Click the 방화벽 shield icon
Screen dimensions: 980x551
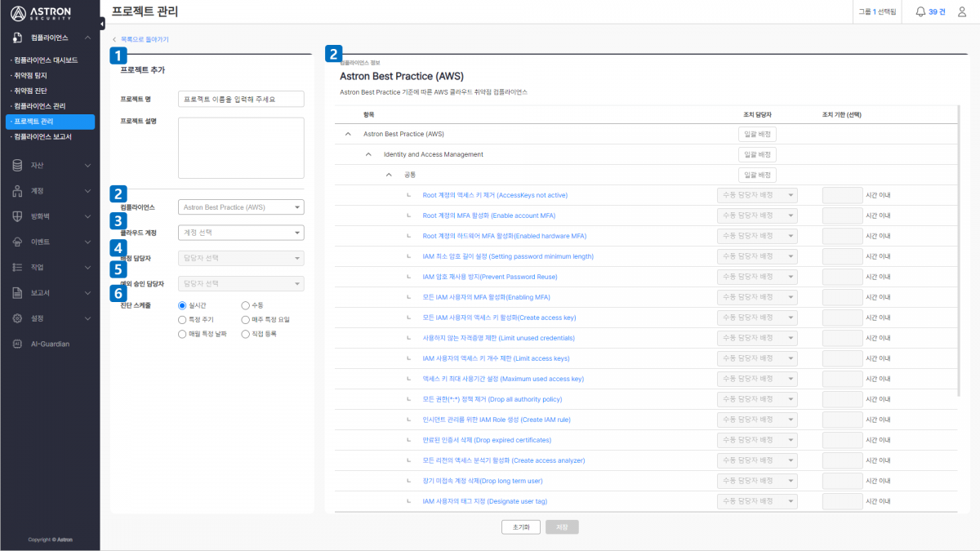(17, 216)
